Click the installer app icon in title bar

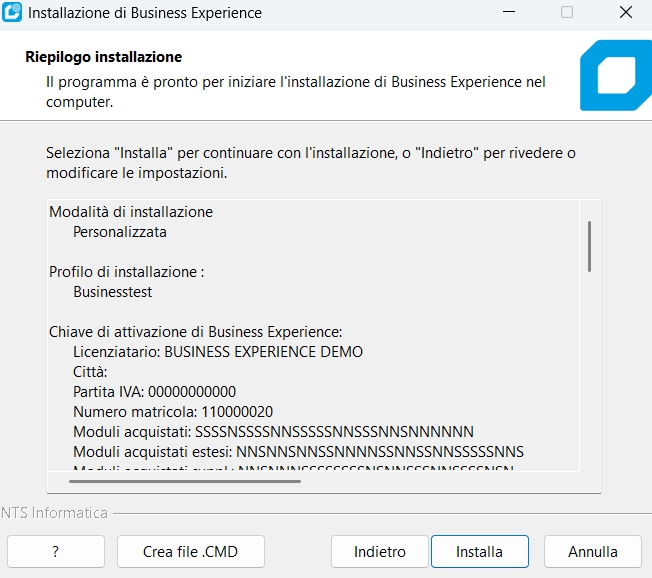(x=13, y=14)
